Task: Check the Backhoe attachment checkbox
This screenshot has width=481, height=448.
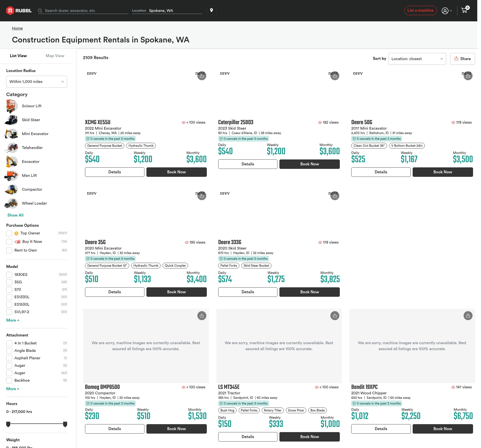Action: (9, 380)
